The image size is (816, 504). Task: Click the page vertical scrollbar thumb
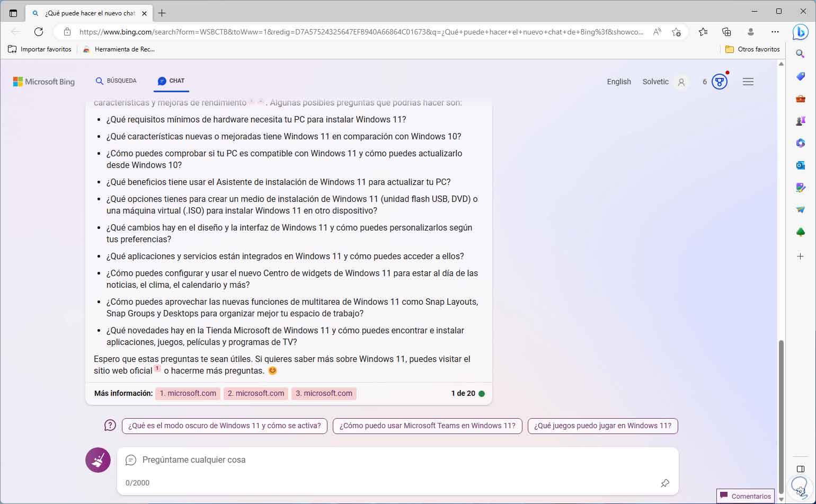[780, 416]
